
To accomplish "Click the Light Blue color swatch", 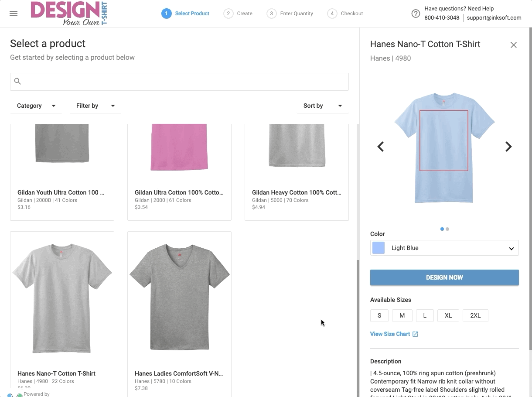I will [378, 248].
